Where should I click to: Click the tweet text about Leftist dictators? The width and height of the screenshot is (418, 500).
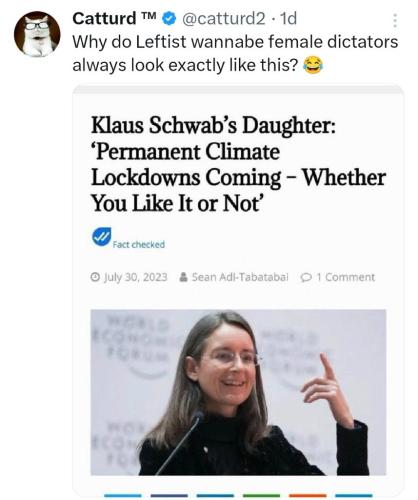235,53
